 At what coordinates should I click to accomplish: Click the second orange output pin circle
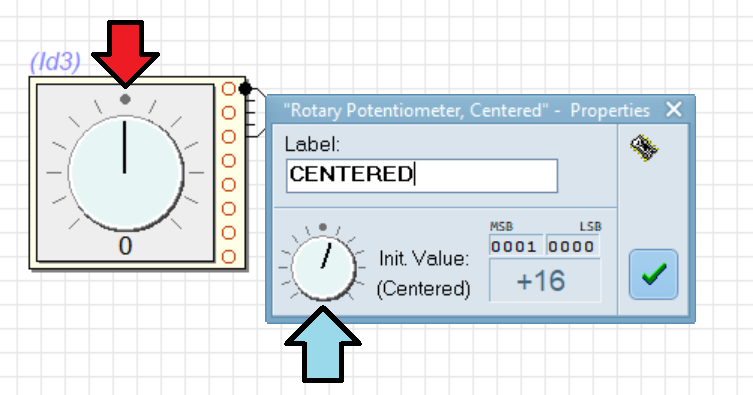coord(229,113)
